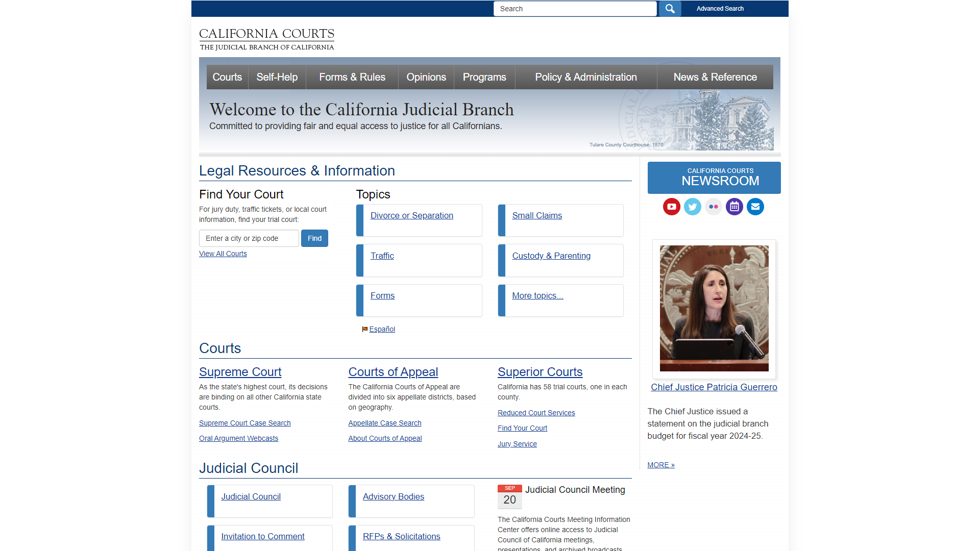
Task: Open the Courts menu
Action: click(x=227, y=77)
